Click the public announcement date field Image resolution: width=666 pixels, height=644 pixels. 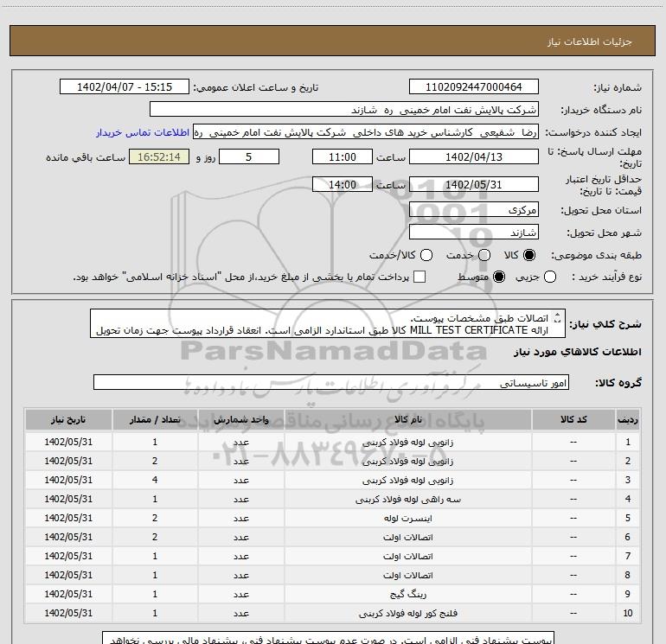coord(125,86)
